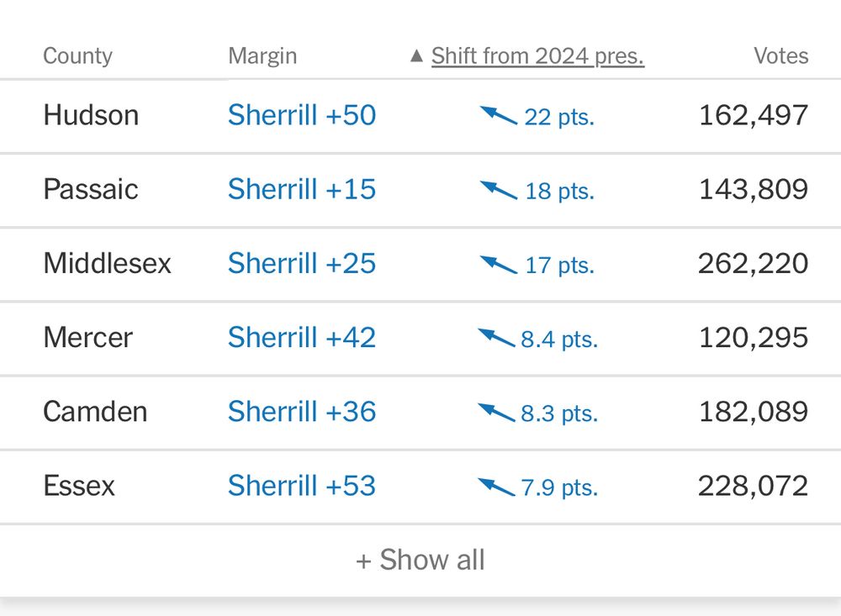Image resolution: width=841 pixels, height=616 pixels.
Task: Click the County column header
Action: [77, 56]
